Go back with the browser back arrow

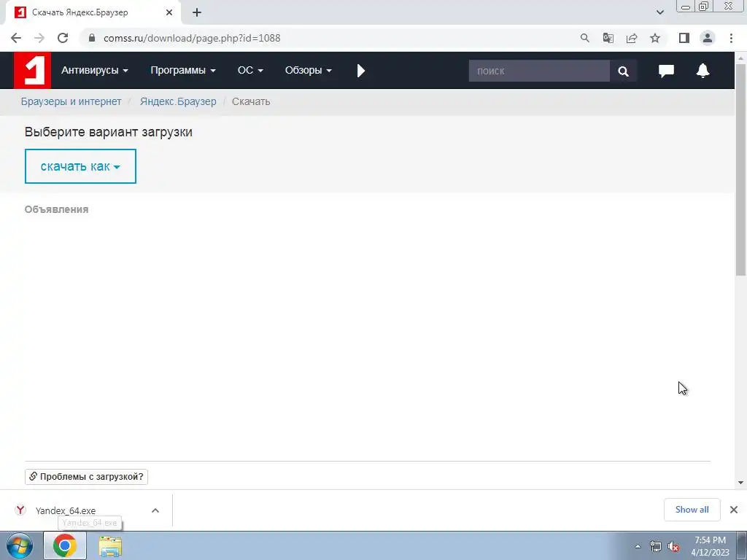tap(16, 38)
